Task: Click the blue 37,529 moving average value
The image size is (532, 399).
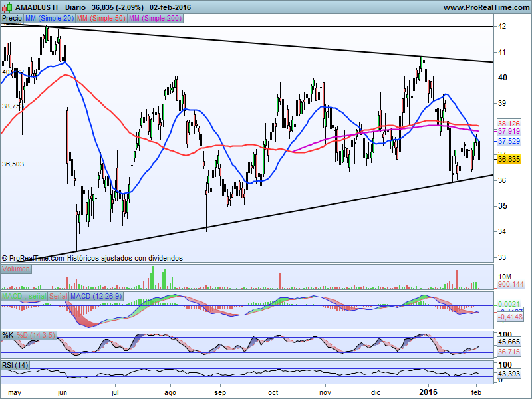Action: click(509, 141)
